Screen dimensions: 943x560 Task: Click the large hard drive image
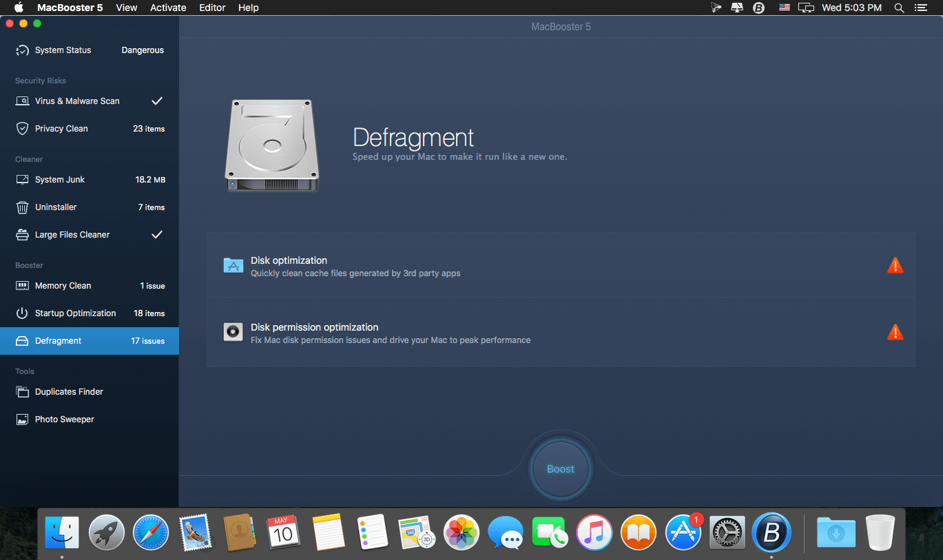click(x=272, y=145)
